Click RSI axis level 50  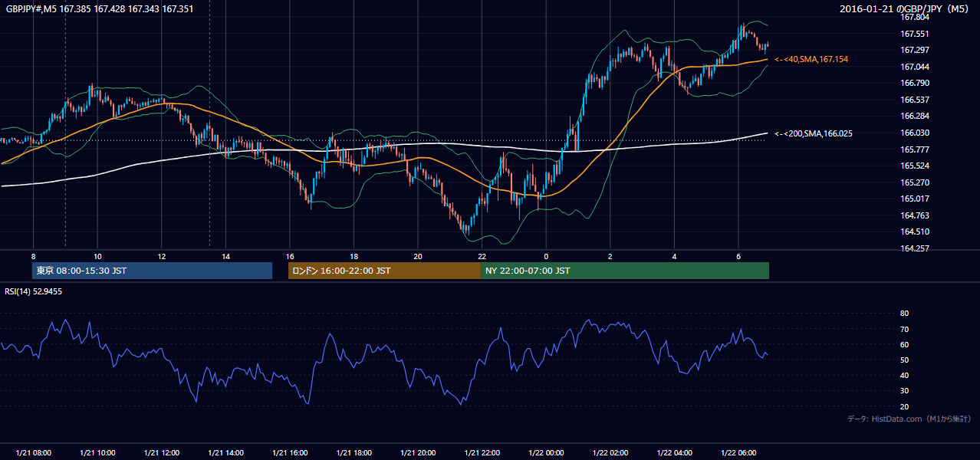pos(904,360)
